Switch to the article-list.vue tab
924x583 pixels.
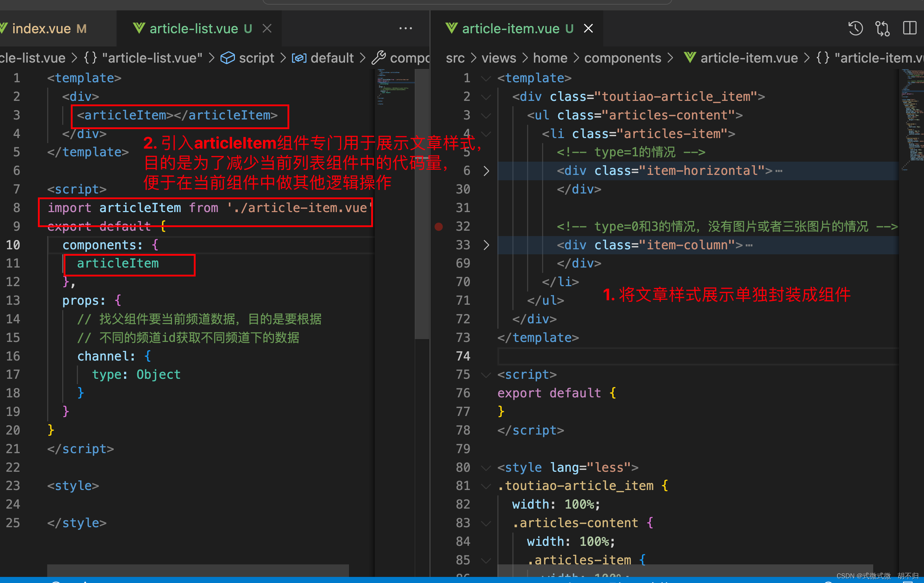click(193, 28)
